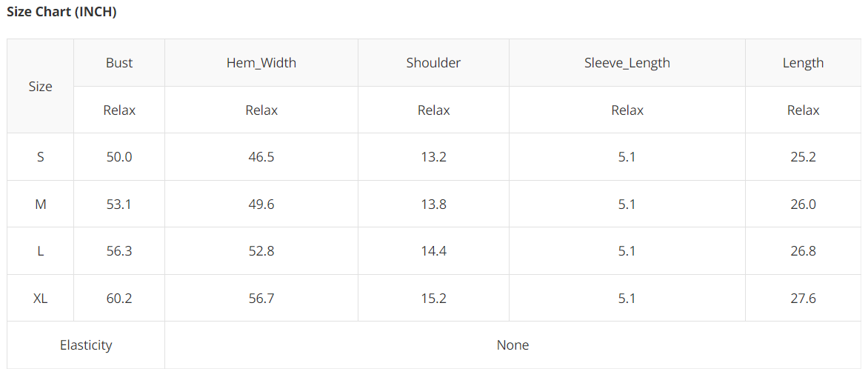Click the bust value 50.0
The image size is (868, 383).
(x=119, y=157)
